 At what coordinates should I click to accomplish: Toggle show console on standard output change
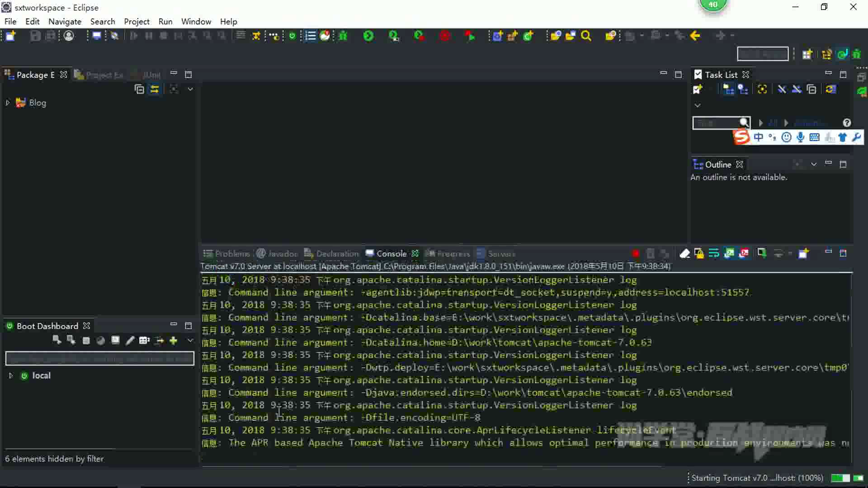pos(729,253)
